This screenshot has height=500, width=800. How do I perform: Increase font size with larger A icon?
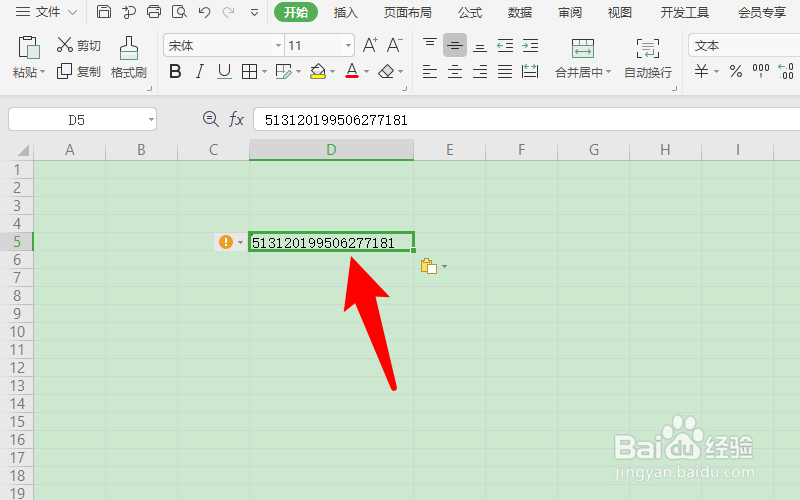370,45
